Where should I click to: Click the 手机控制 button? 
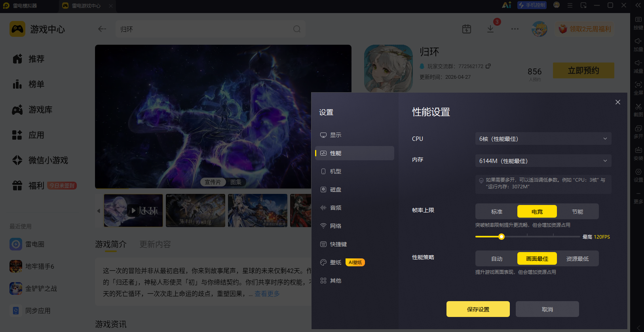click(532, 5)
